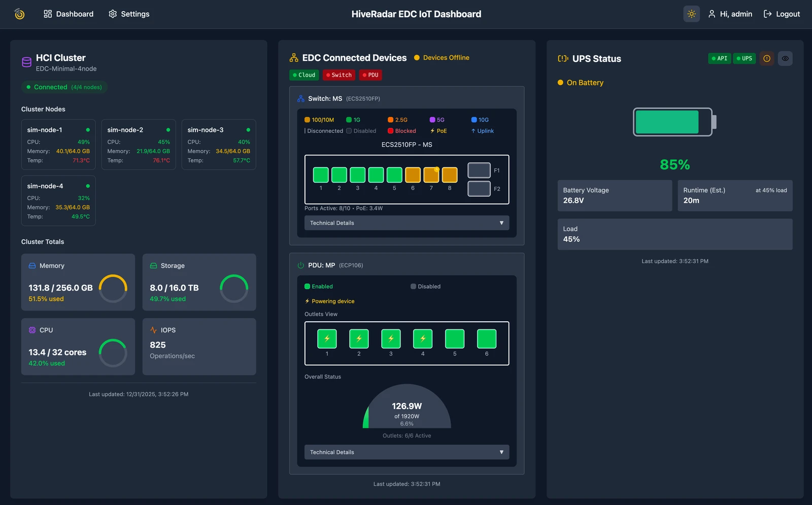Expand Technical Details under the switch diagram
The height and width of the screenshot is (505, 812).
coord(406,223)
